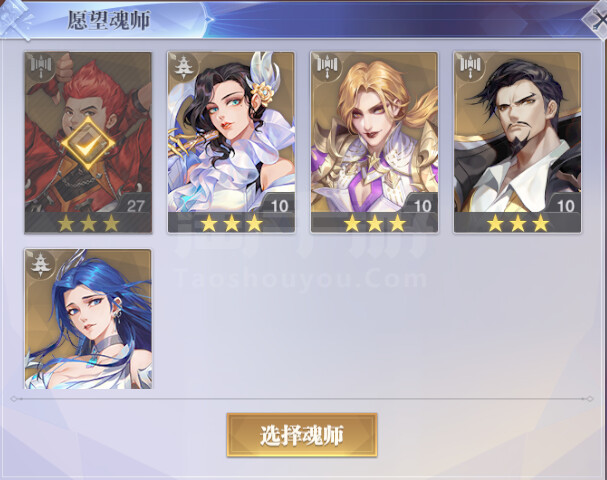Viewport: 607px width, 480px height.
Task: Click the class emblem on blonde character card
Action: click(327, 67)
